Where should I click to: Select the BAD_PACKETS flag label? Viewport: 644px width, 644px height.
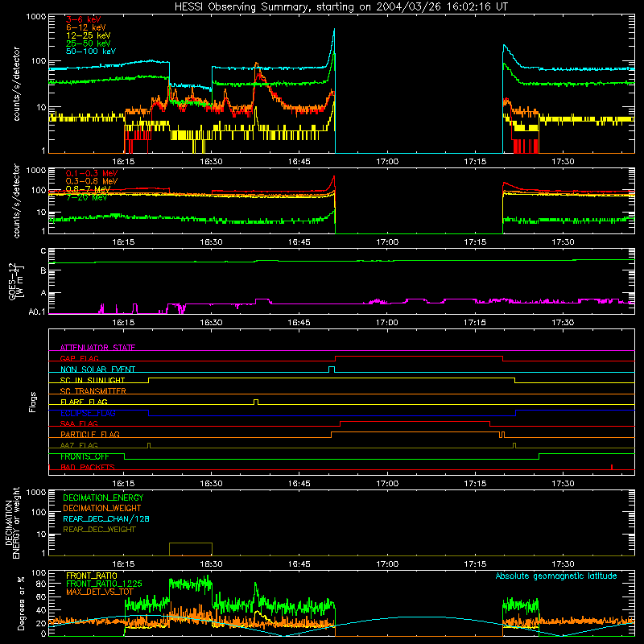click(x=88, y=467)
